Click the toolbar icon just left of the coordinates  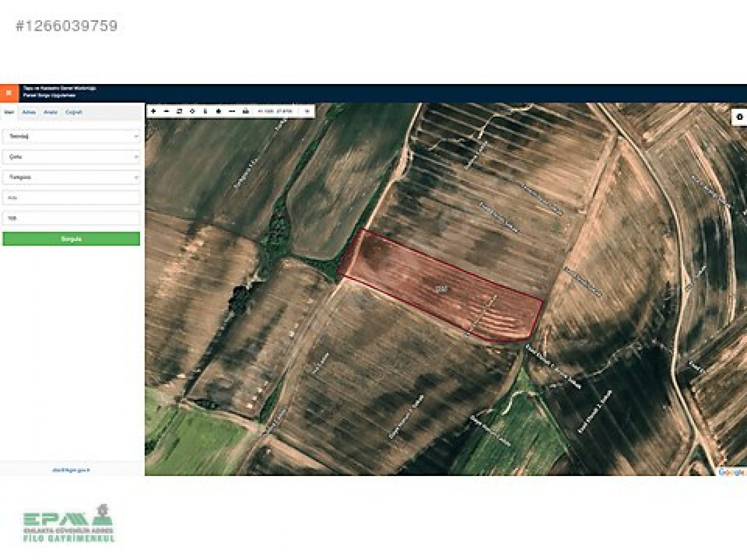245,111
